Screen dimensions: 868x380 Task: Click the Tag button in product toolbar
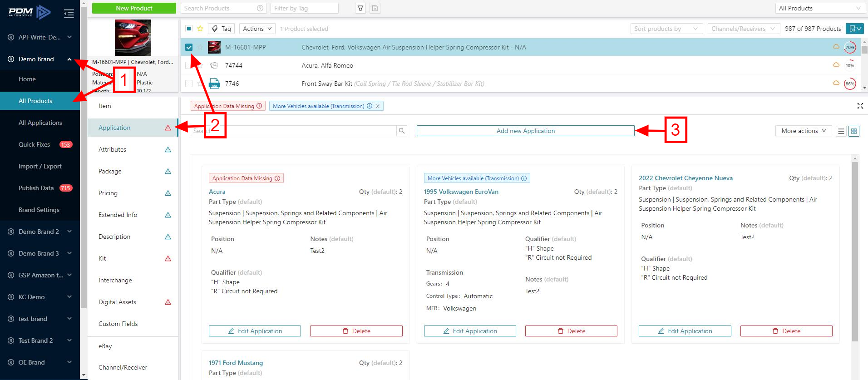(x=222, y=29)
